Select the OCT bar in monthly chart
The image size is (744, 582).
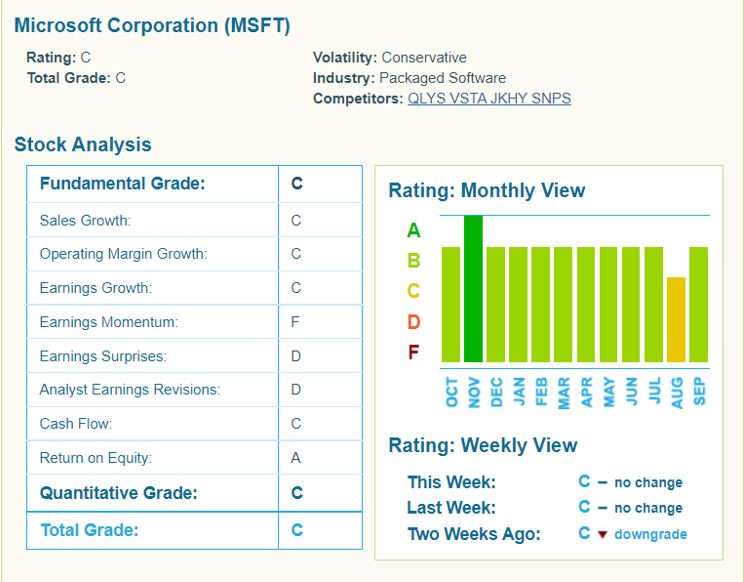tap(451, 304)
